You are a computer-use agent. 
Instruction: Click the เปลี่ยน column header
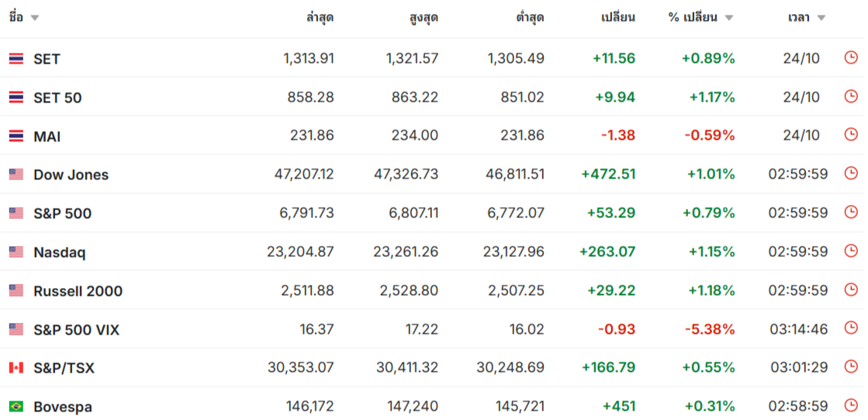[618, 18]
